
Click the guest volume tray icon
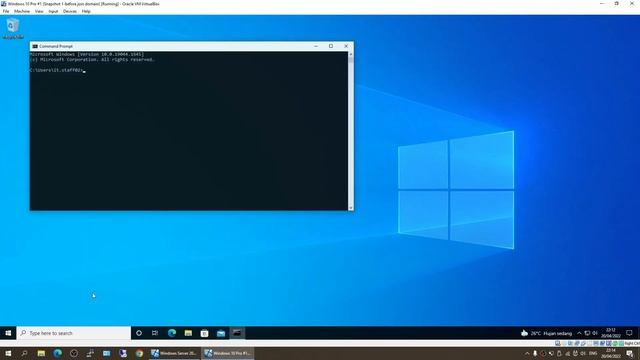(595, 333)
